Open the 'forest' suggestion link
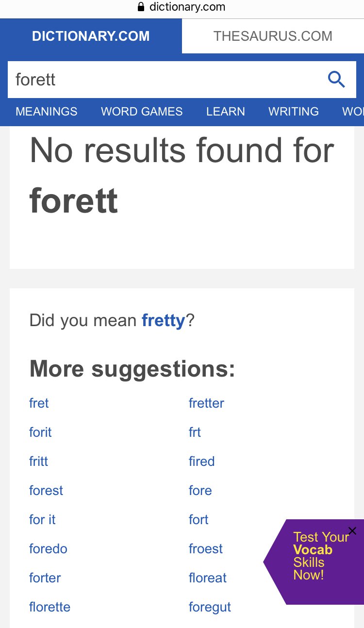The image size is (364, 628). pyautogui.click(x=46, y=490)
